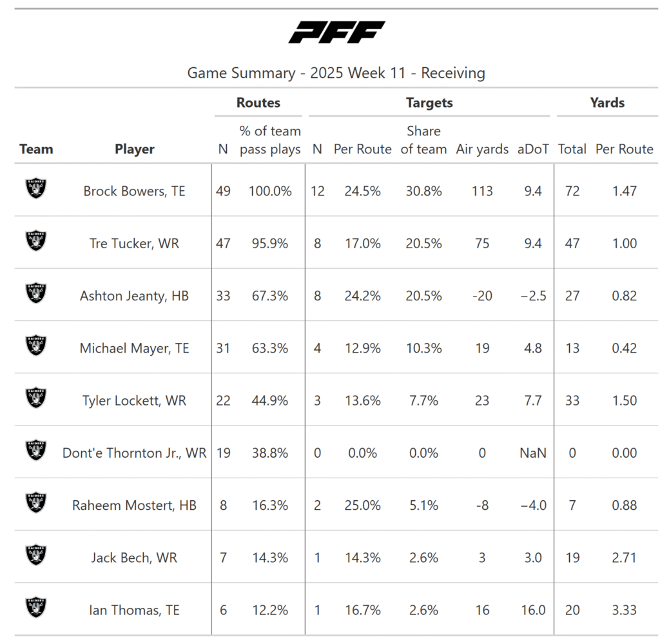660x644 pixels.
Task: Click Raiders logo beside Dont'e Thornton Jr.
Action: click(x=36, y=450)
